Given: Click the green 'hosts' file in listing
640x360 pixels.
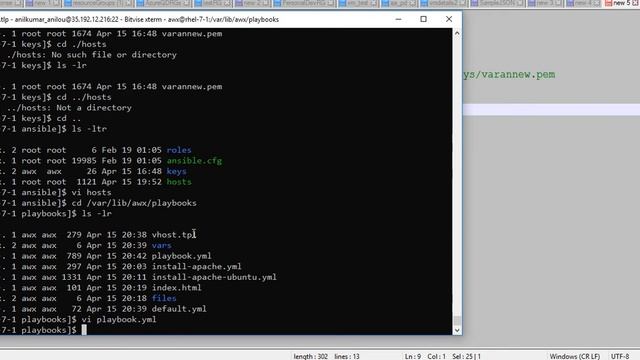Looking at the screenshot, I should (179, 182).
